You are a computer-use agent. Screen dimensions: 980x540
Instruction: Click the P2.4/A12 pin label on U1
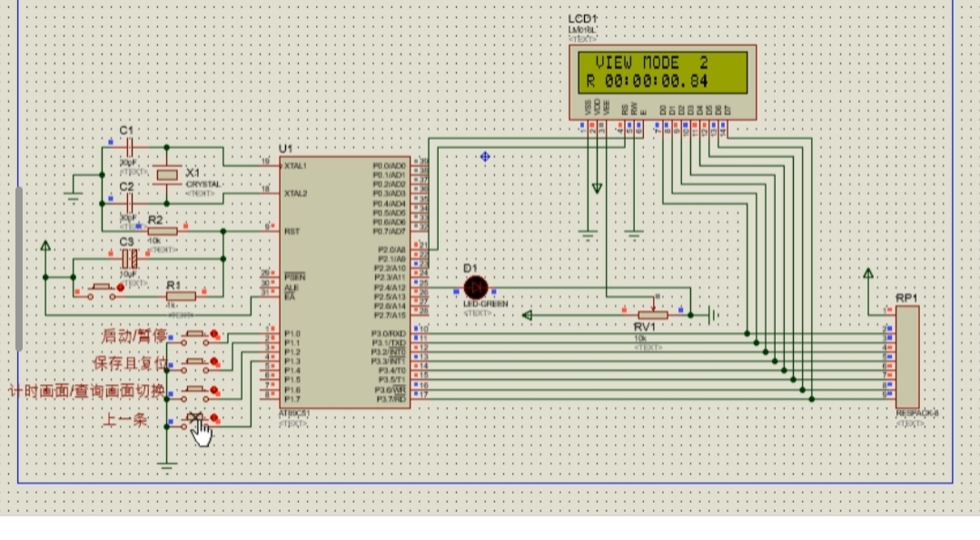coord(390,287)
